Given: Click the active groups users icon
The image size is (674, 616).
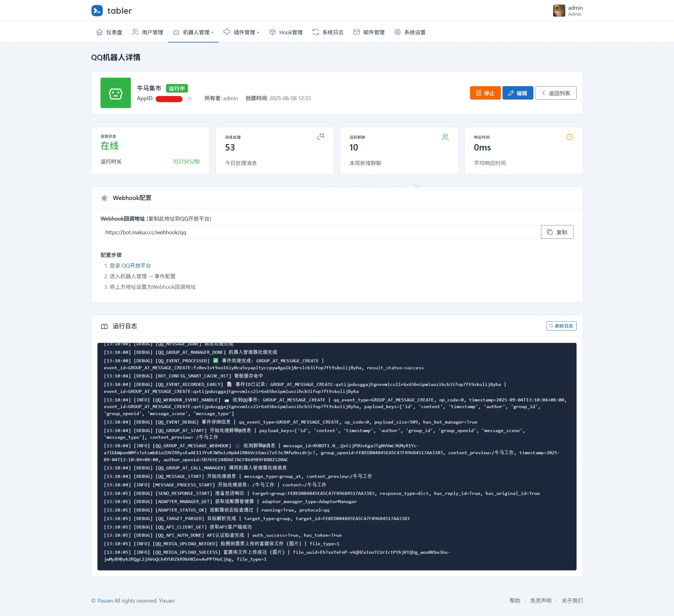Looking at the screenshot, I should pyautogui.click(x=445, y=137).
